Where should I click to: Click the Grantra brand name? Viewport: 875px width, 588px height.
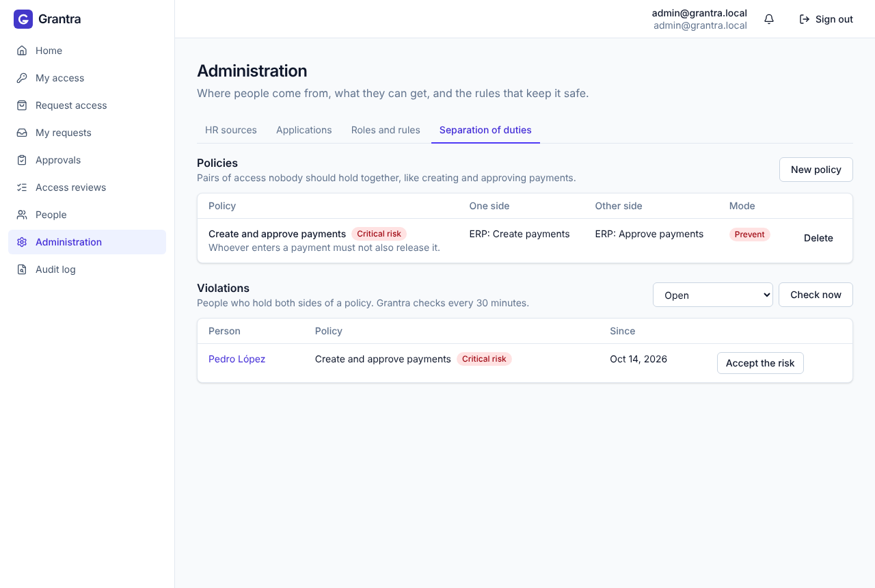59,19
